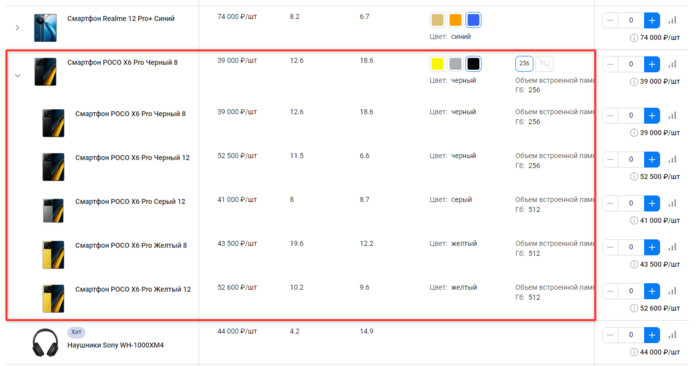Open chart icon in POCO X6 Pro Черный 12 row
This screenshot has width=697, height=366.
pos(673,159)
